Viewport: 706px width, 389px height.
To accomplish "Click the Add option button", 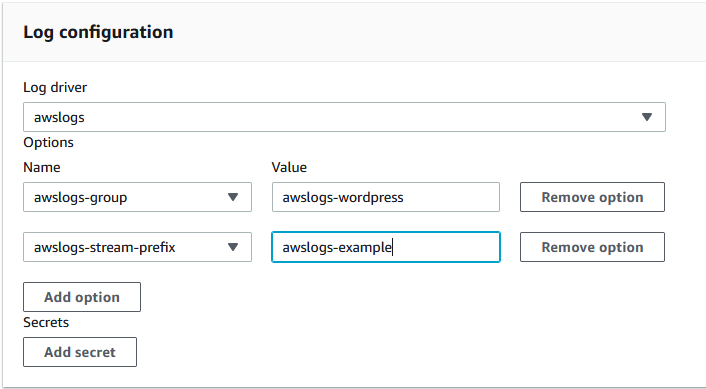I will (x=82, y=297).
